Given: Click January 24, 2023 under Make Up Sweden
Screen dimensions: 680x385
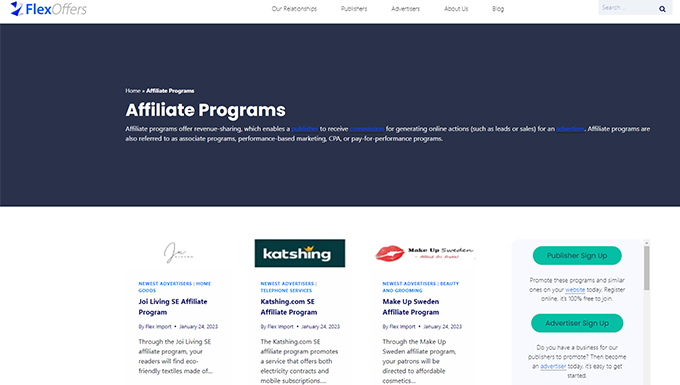Looking at the screenshot, I should pos(442,326).
